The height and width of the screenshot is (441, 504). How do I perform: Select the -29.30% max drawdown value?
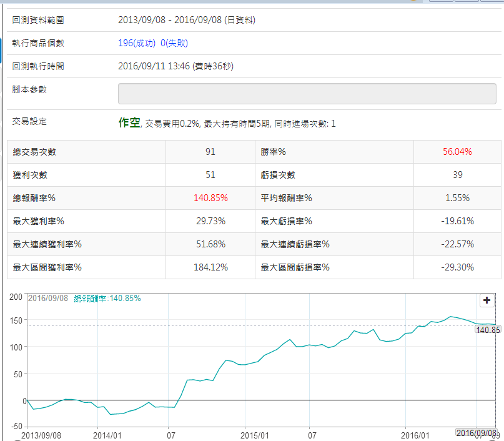pyautogui.click(x=457, y=267)
